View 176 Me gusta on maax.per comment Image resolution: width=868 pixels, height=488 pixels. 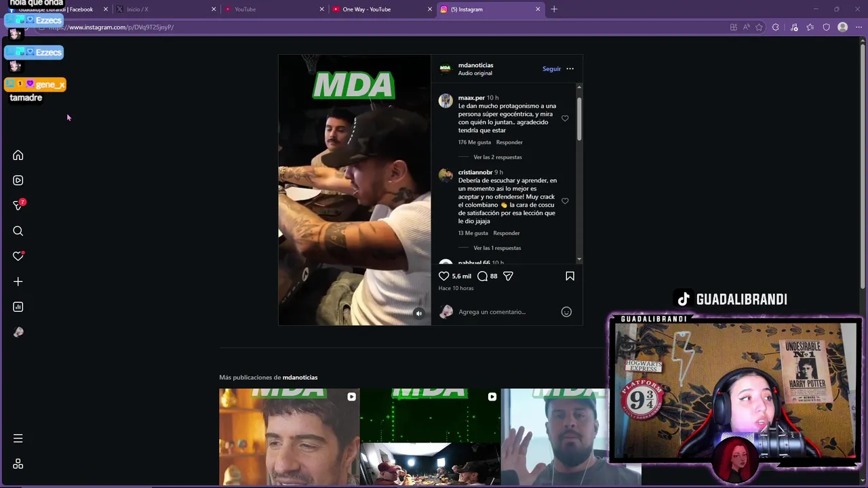[474, 142]
